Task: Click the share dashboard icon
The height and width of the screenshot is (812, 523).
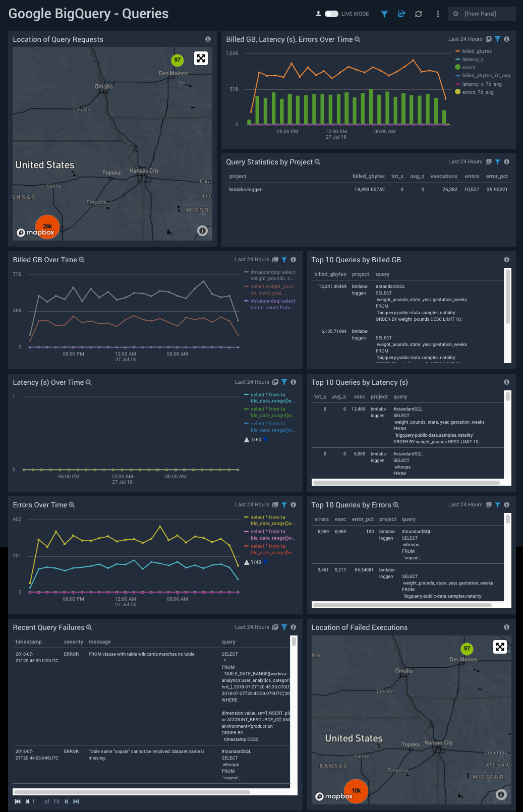Action: 401,14
